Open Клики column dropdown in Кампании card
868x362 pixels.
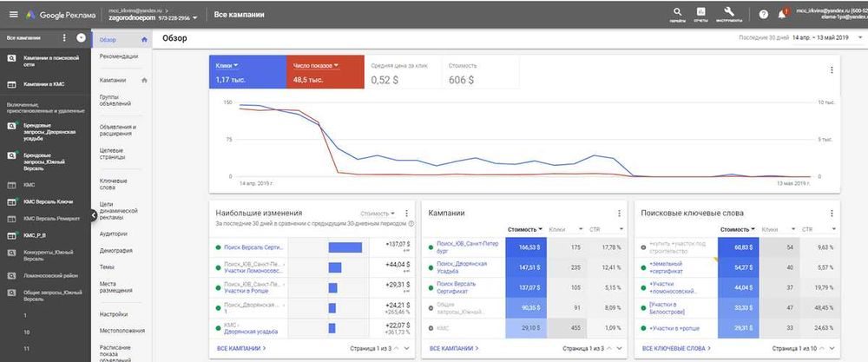[x=566, y=229]
